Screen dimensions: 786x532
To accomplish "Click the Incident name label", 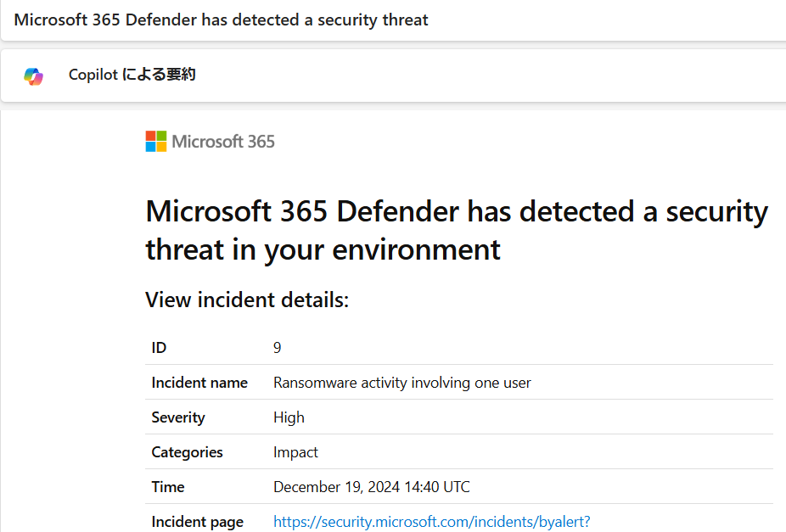I will (x=199, y=383).
